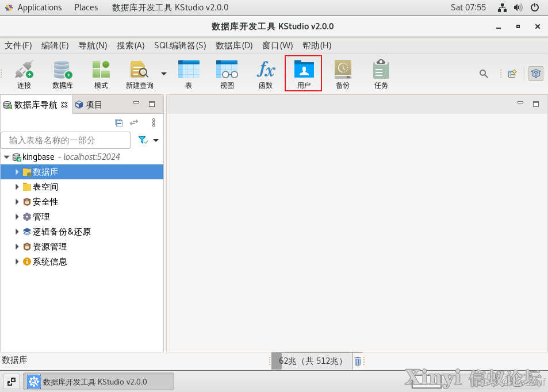Expand the 资源管理 node

[17, 247]
